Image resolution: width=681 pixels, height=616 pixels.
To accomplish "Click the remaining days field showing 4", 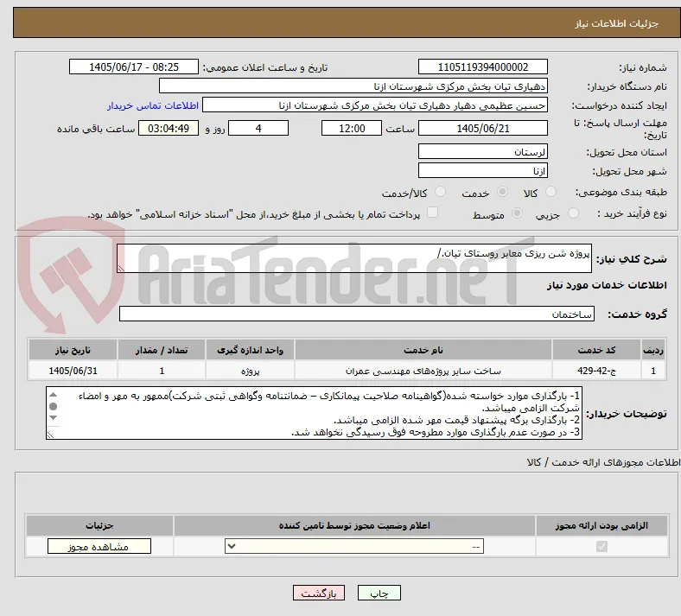I will (x=258, y=128).
